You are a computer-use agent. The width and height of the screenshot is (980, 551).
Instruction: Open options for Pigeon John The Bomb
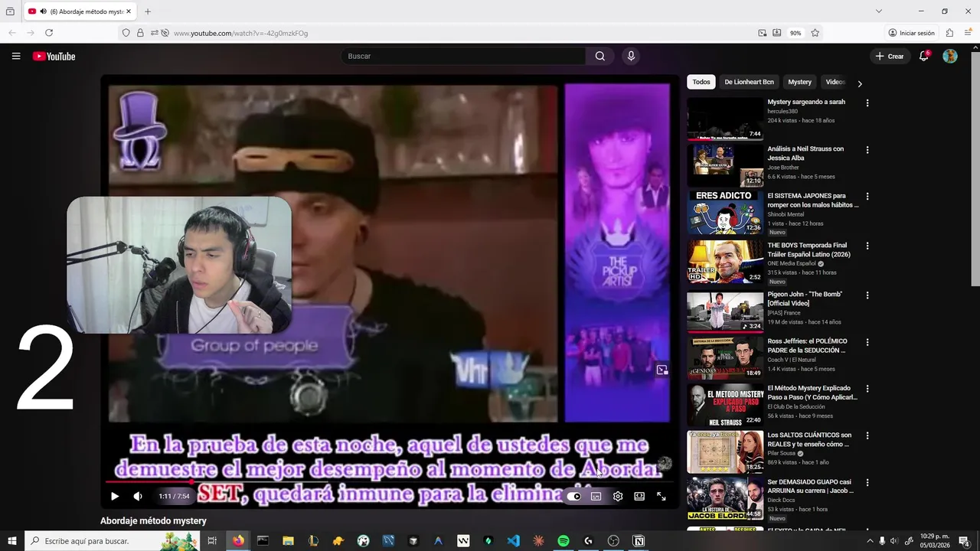click(x=867, y=295)
